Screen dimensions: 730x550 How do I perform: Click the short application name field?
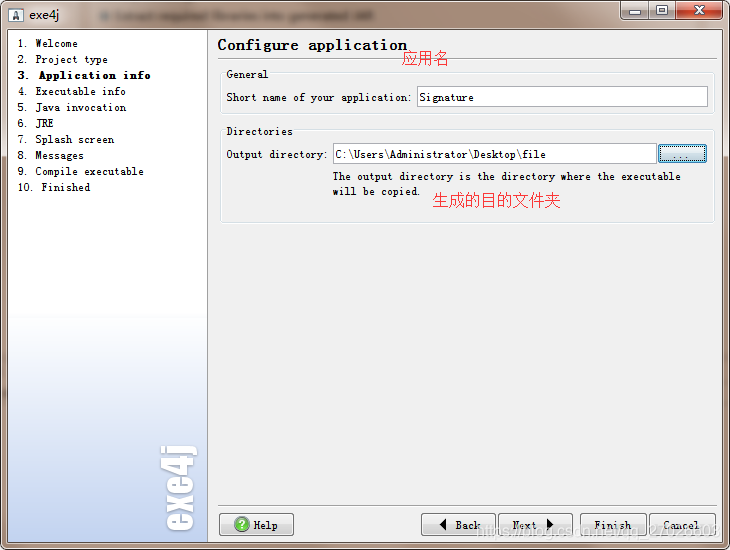tap(562, 97)
